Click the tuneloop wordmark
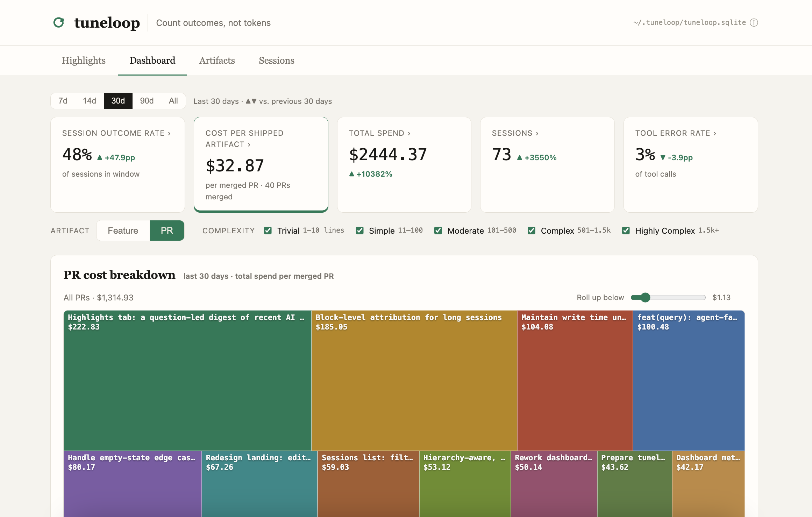812x517 pixels. click(107, 23)
